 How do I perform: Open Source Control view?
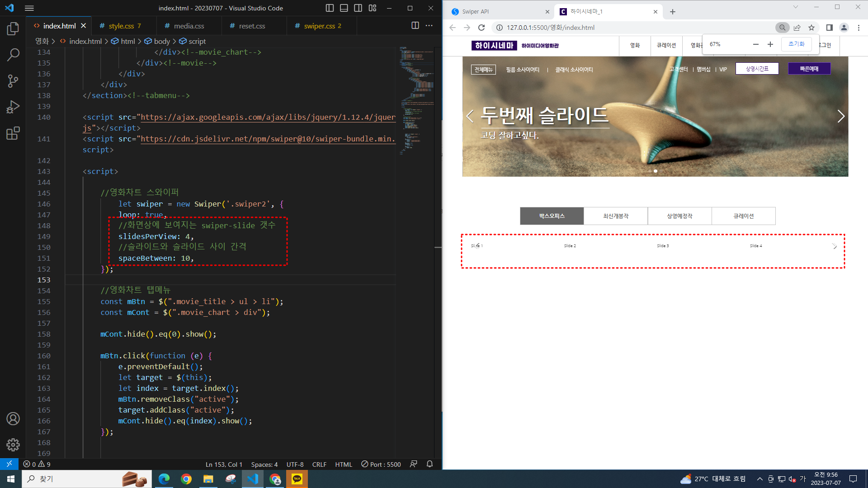click(x=13, y=81)
